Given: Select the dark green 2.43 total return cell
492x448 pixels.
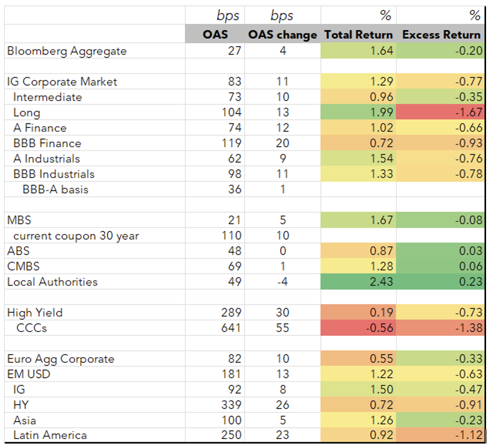Looking at the screenshot, I should point(358,282).
